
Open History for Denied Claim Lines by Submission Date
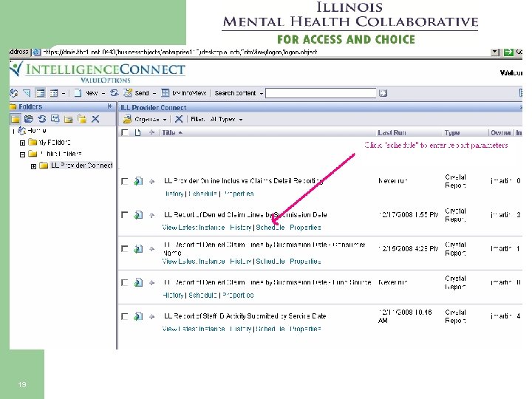(240, 228)
